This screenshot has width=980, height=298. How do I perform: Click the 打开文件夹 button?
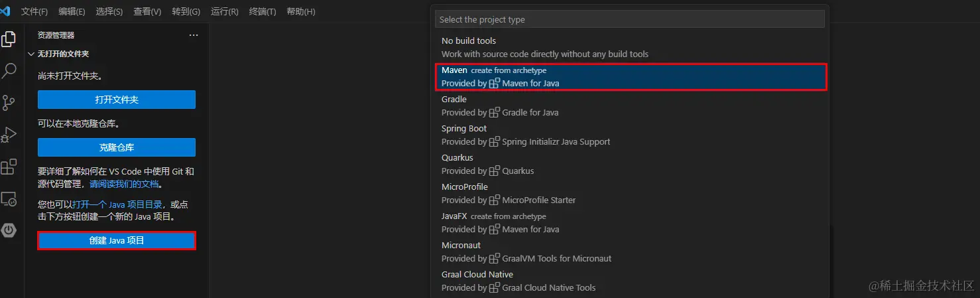117,100
